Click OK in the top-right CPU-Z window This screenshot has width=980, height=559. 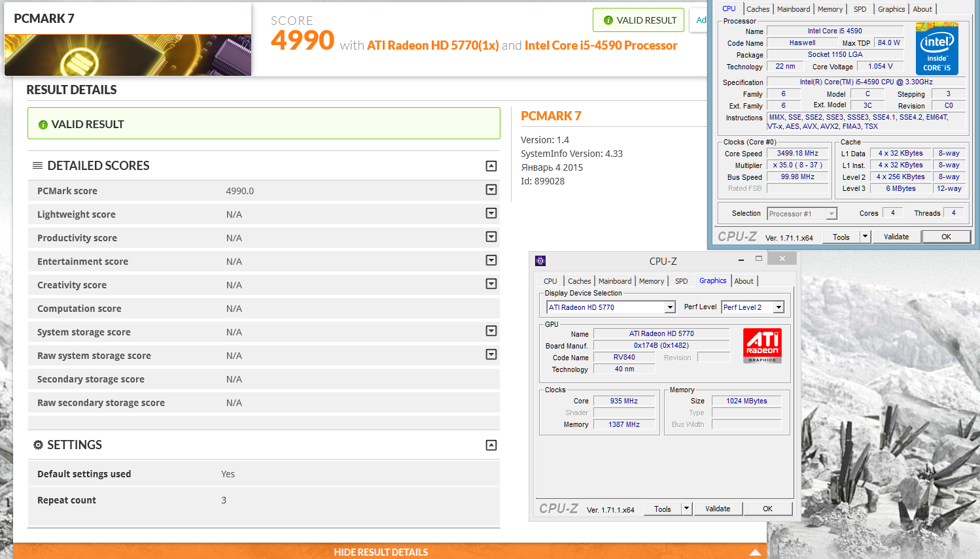[x=946, y=237]
